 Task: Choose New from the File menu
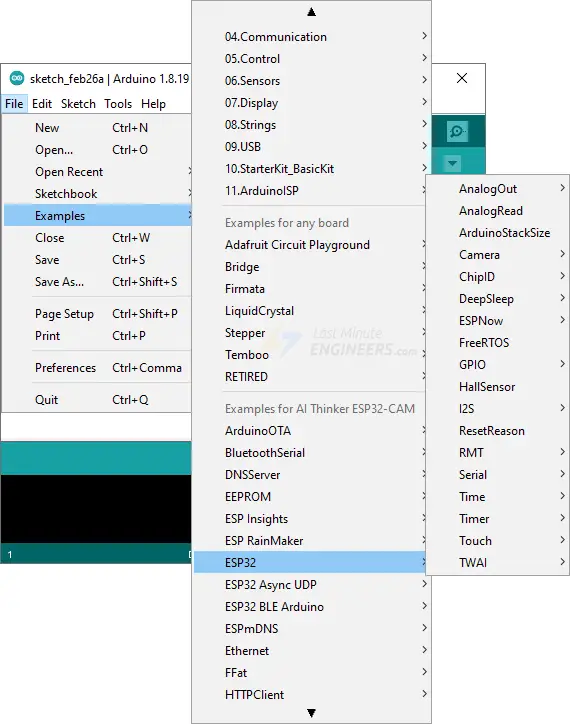tap(97, 128)
